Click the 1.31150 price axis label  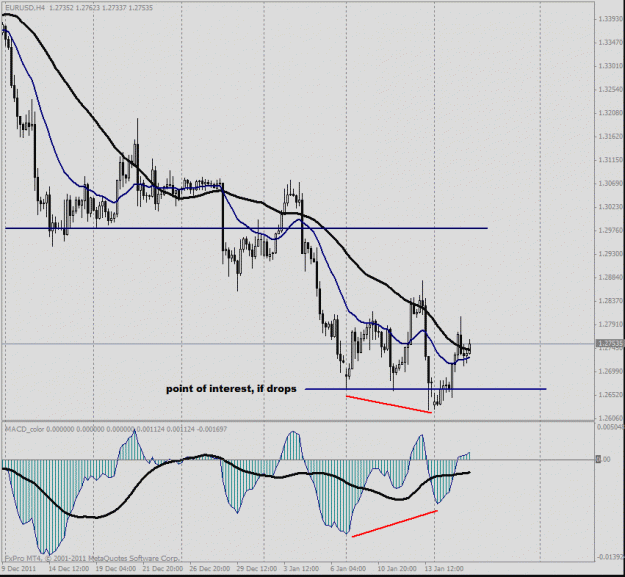coord(611,160)
